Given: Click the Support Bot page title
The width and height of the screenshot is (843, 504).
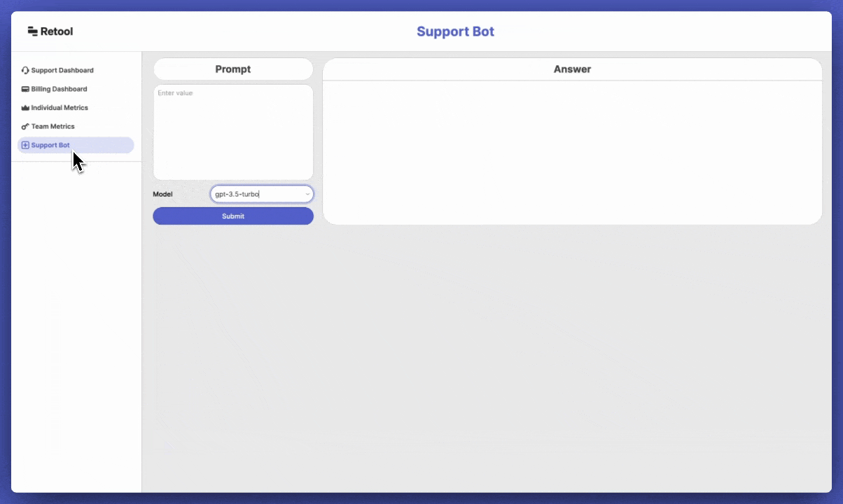Looking at the screenshot, I should coord(455,31).
